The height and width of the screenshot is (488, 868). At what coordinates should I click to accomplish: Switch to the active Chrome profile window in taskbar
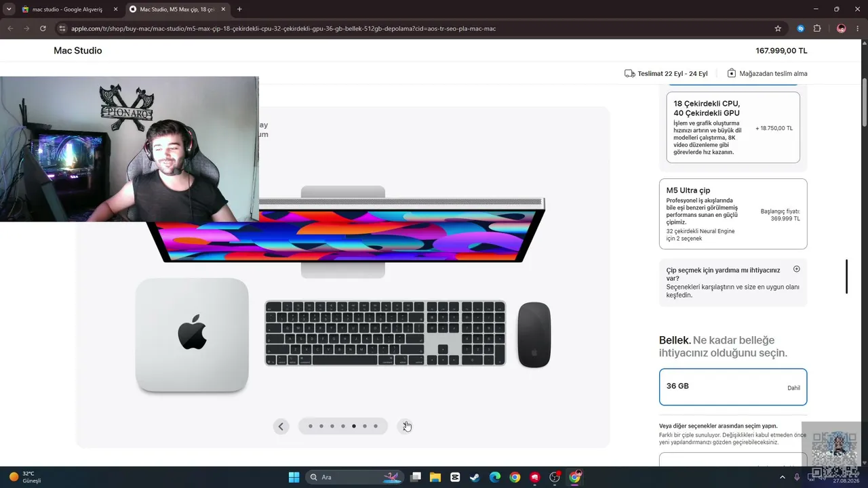(575, 477)
